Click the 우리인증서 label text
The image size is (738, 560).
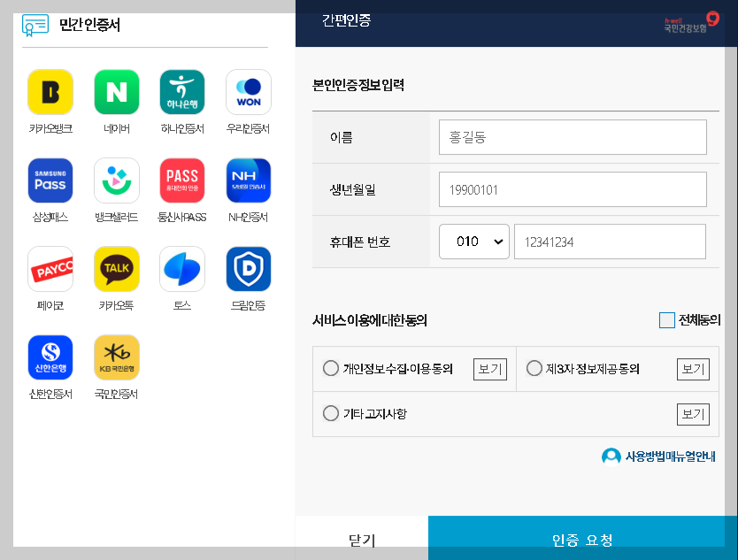click(248, 128)
